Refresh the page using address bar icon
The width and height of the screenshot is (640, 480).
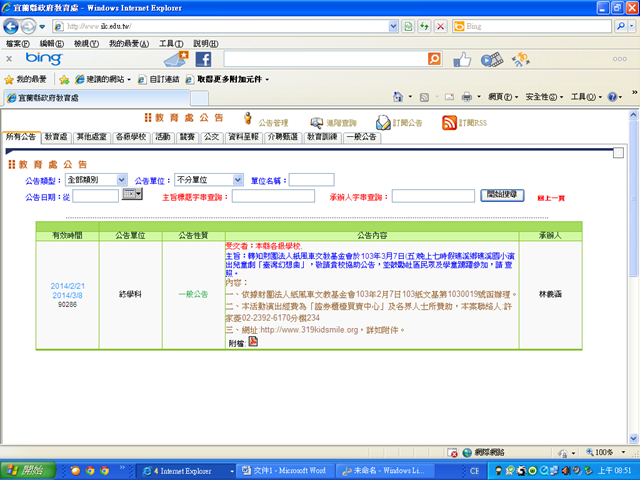click(424, 27)
